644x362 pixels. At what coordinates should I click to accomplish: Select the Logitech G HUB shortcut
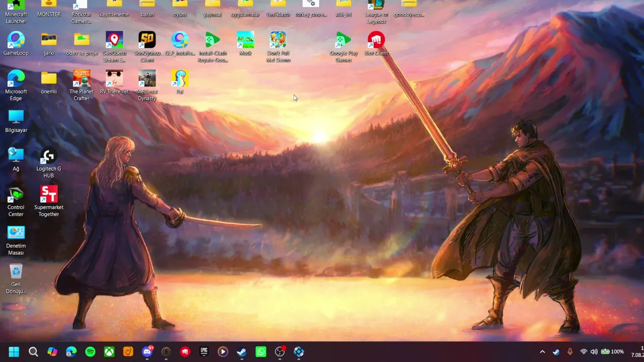(x=49, y=163)
